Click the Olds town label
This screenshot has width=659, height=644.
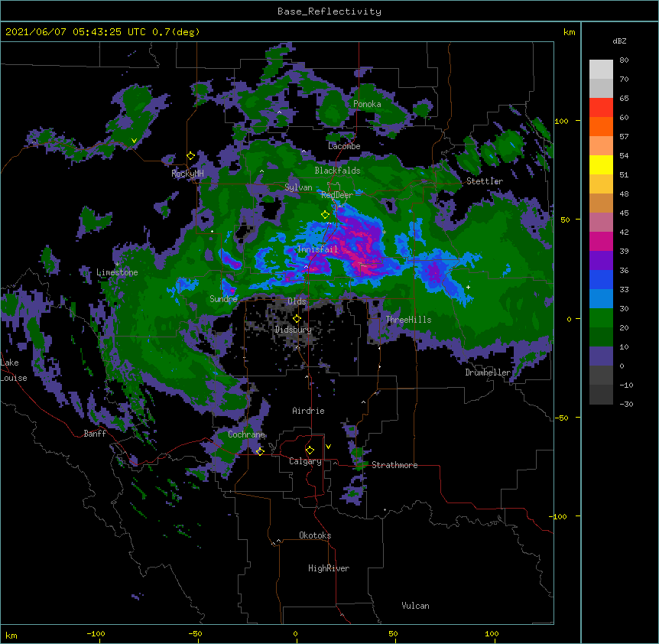click(x=297, y=301)
